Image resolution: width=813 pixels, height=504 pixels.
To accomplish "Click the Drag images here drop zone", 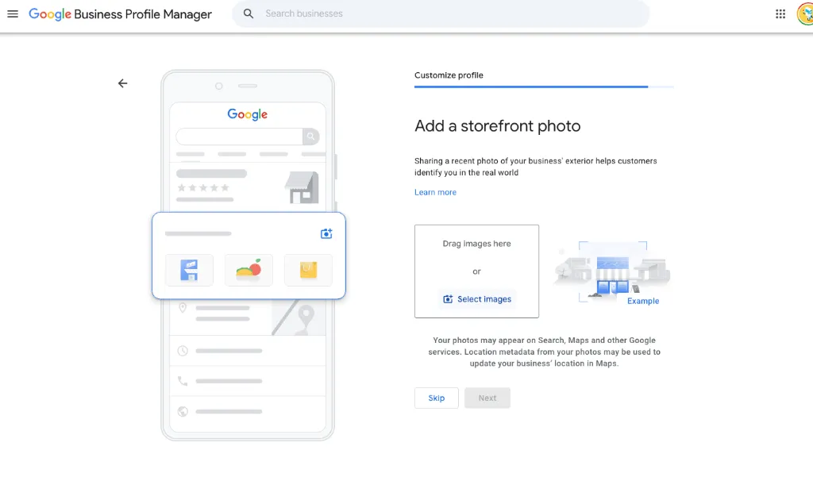I will [x=476, y=271].
